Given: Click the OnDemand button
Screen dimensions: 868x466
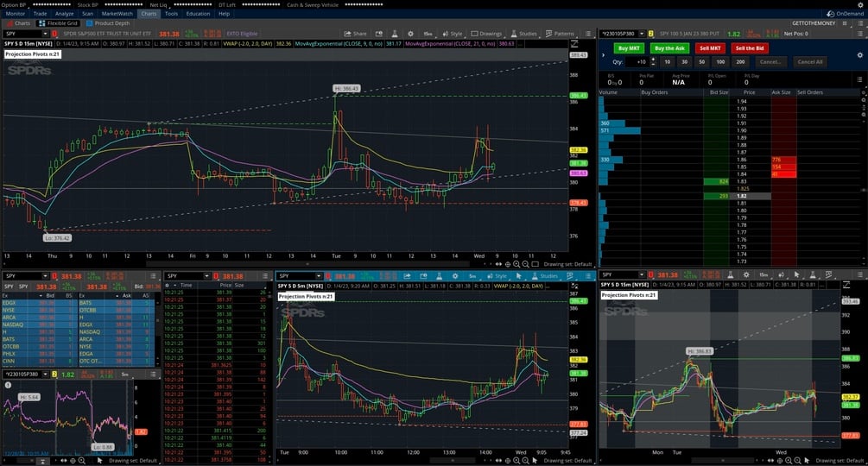Looking at the screenshot, I should (846, 14).
